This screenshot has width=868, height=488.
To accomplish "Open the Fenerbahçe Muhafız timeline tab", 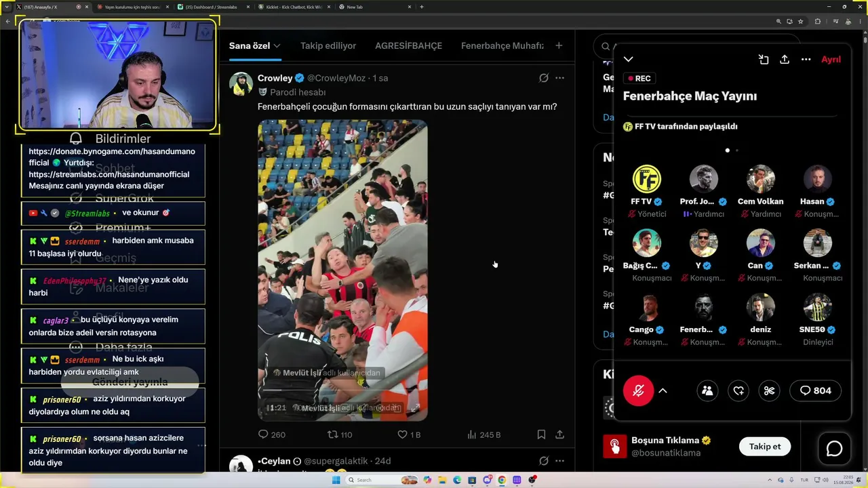I will coord(502,46).
